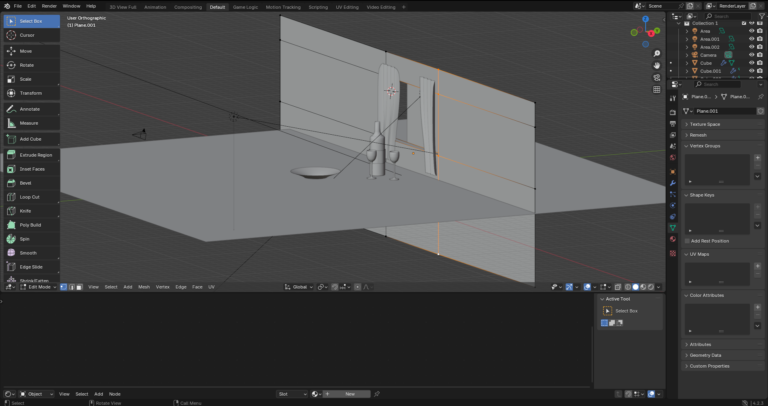Hide the Camera object in outliner
Viewport: 768px width, 406px height.
751,55
